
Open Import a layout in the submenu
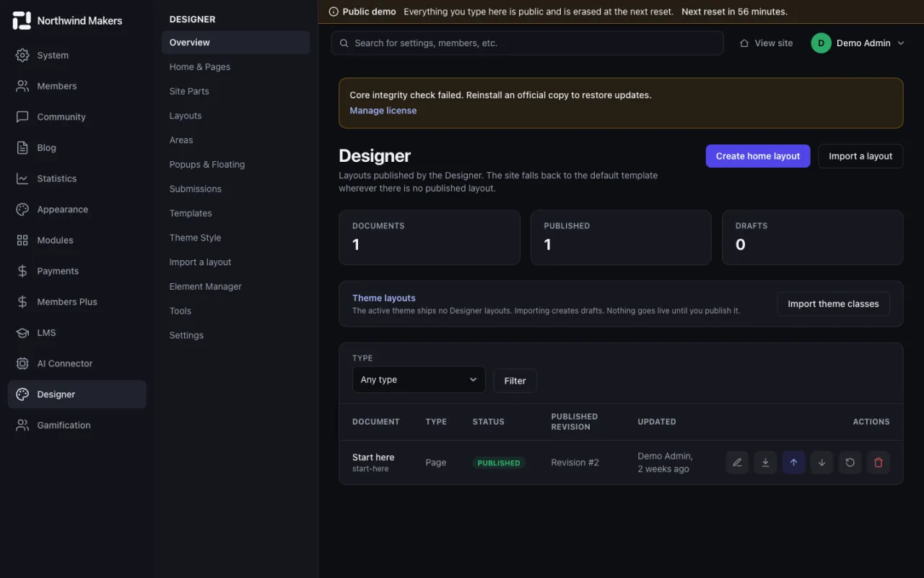click(x=236, y=262)
